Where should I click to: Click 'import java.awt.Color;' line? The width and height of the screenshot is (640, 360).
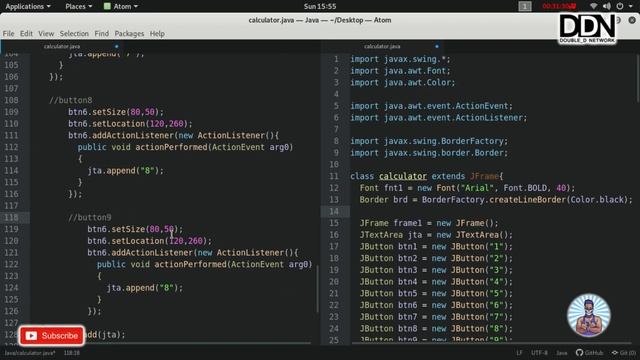(x=403, y=82)
